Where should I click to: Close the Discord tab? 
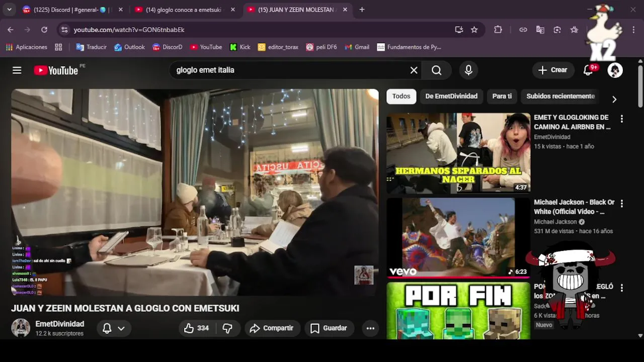(120, 10)
